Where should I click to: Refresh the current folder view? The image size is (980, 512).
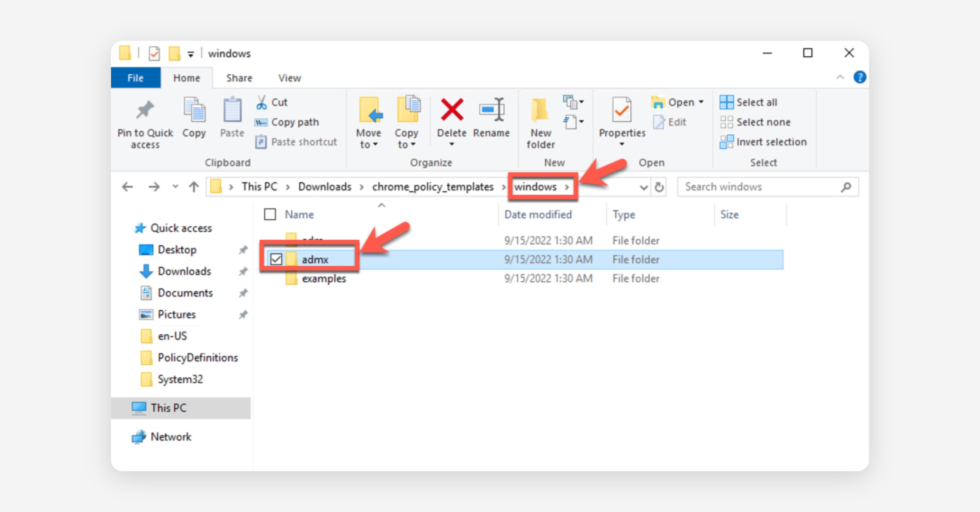pyautogui.click(x=659, y=187)
